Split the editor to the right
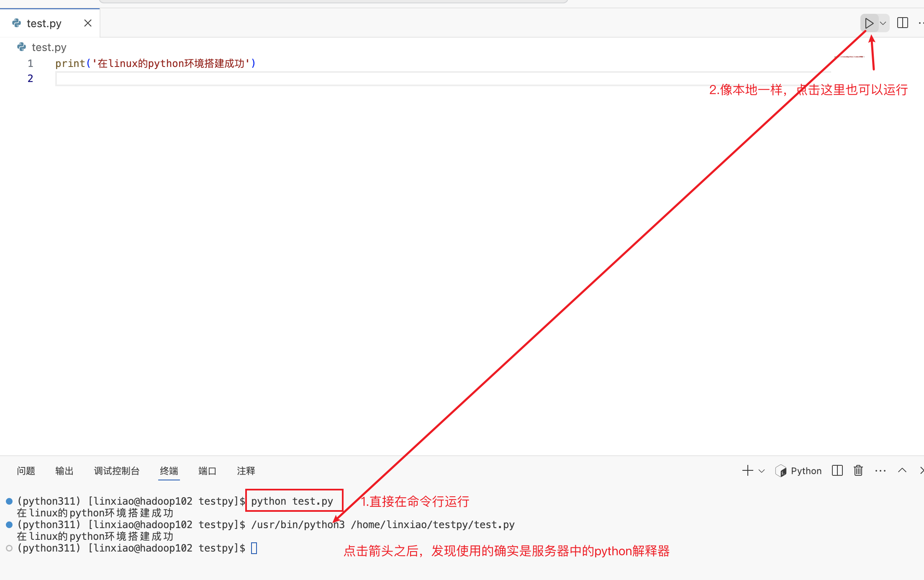The width and height of the screenshot is (924, 580). click(x=903, y=23)
